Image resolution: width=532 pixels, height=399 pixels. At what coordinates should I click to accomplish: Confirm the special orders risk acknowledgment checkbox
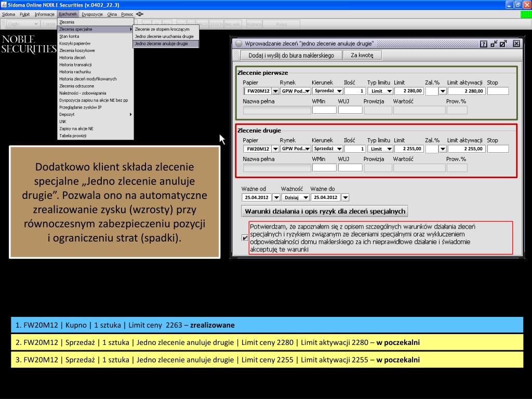pos(245,238)
